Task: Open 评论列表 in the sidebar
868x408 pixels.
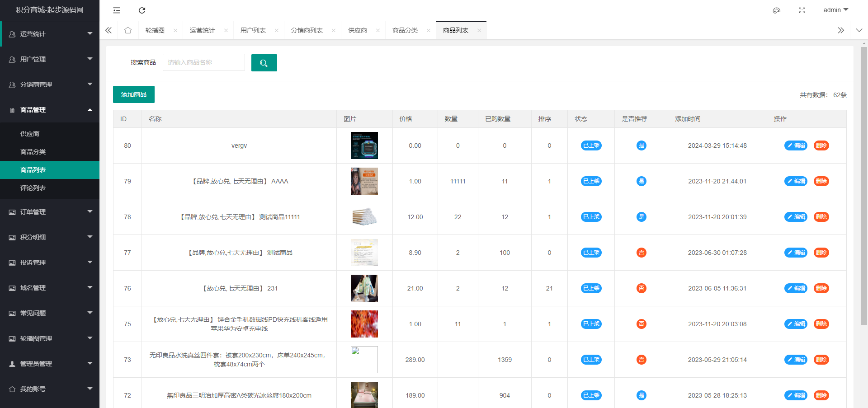Action: (x=33, y=188)
